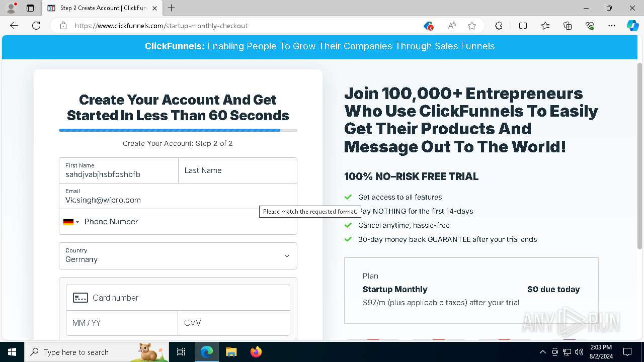This screenshot has height=362, width=644.
Task: Click the address bar URL
Action: coord(161,26)
